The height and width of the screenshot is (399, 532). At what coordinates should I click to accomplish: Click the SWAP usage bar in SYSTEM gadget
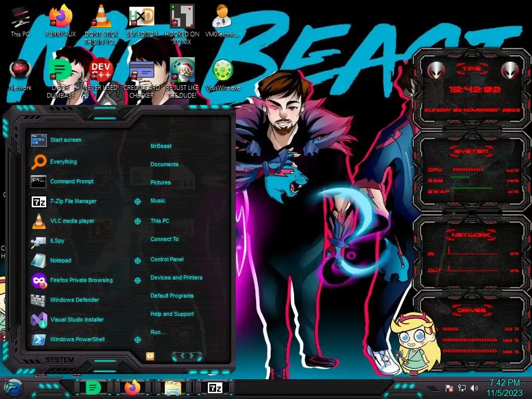[472, 188]
